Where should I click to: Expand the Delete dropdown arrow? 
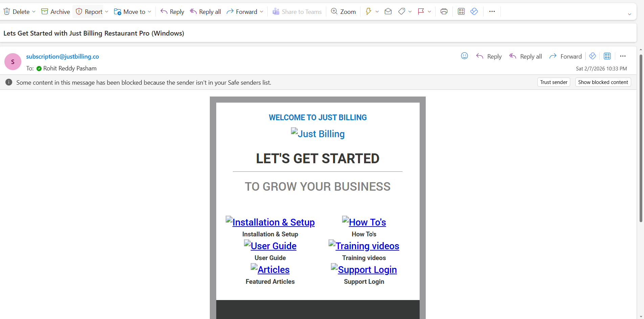(34, 12)
